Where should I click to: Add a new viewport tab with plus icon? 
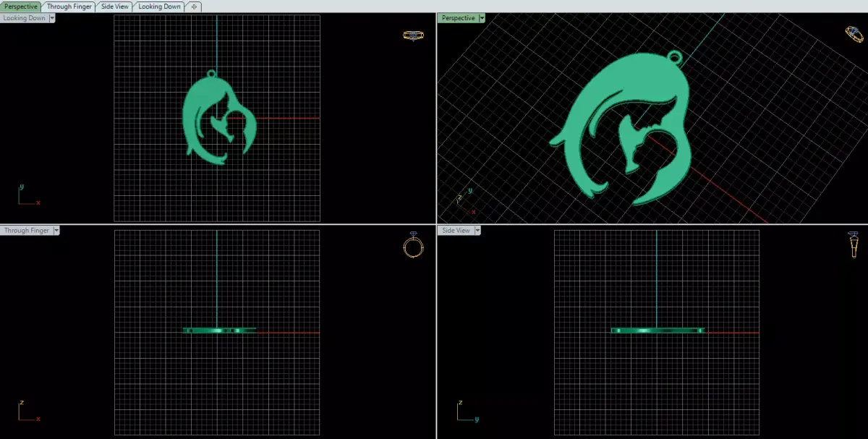194,7
